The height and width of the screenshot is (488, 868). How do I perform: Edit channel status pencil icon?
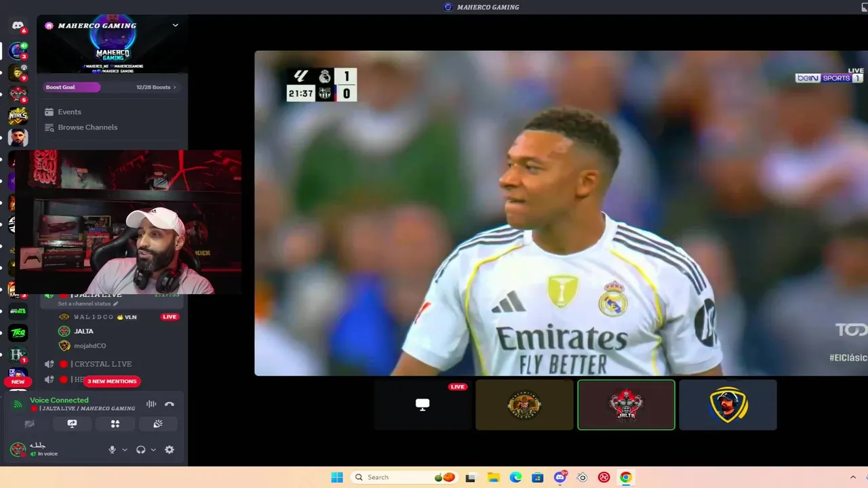[116, 304]
